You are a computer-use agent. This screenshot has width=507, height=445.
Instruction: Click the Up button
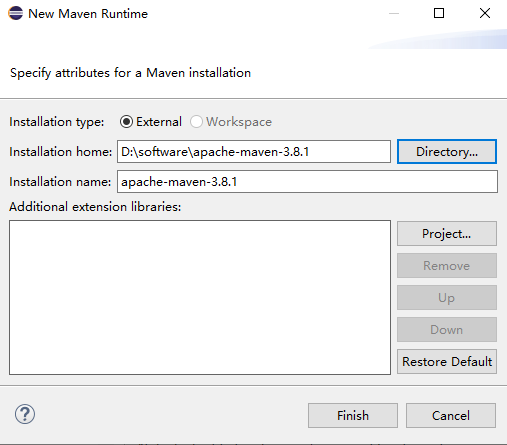coord(447,298)
